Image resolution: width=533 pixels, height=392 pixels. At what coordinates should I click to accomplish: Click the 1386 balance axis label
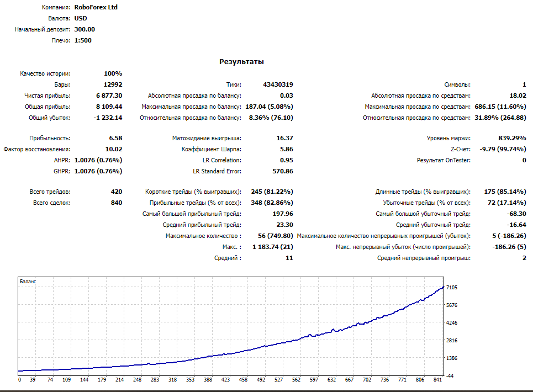pyautogui.click(x=452, y=358)
